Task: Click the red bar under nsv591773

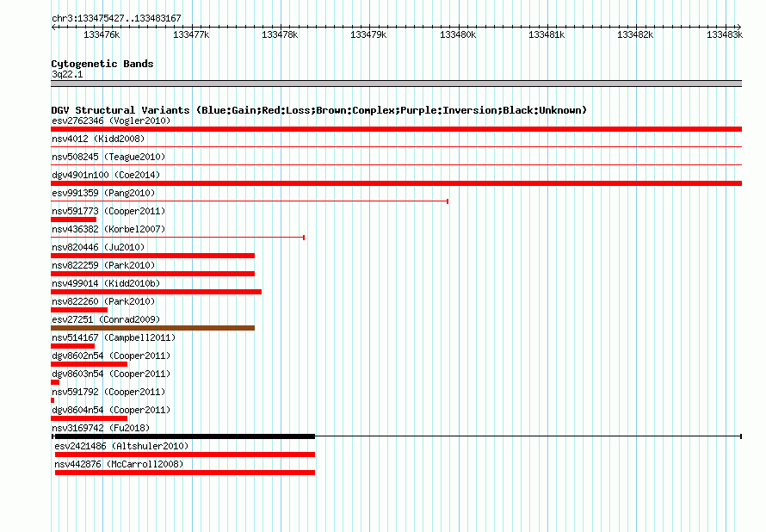Action: pos(74,220)
